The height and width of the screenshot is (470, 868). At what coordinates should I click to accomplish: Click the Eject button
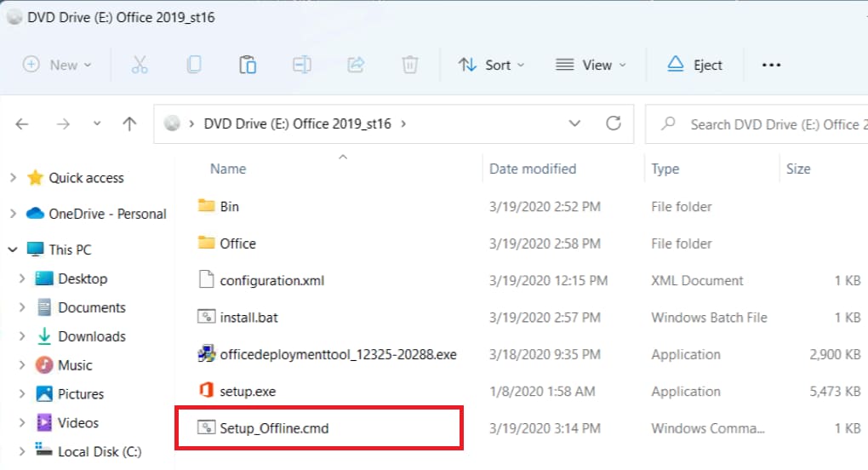tap(694, 65)
